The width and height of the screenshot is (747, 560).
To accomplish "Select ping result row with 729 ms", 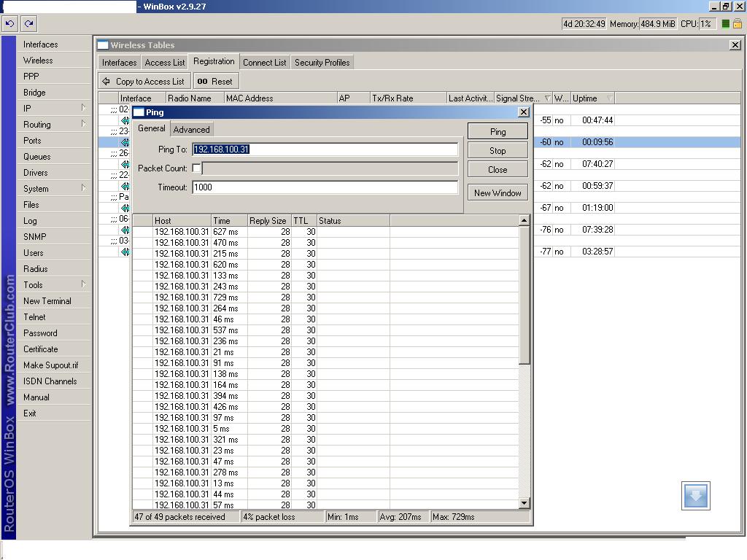I will point(326,297).
